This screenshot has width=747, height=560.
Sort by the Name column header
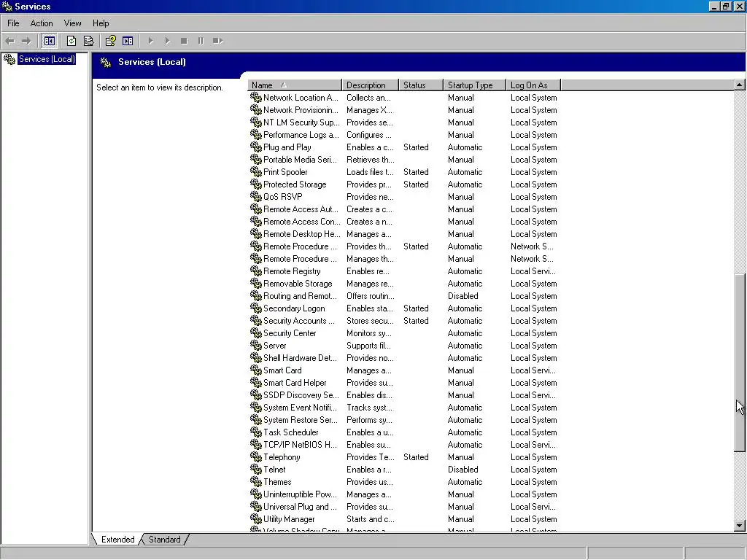click(x=295, y=85)
